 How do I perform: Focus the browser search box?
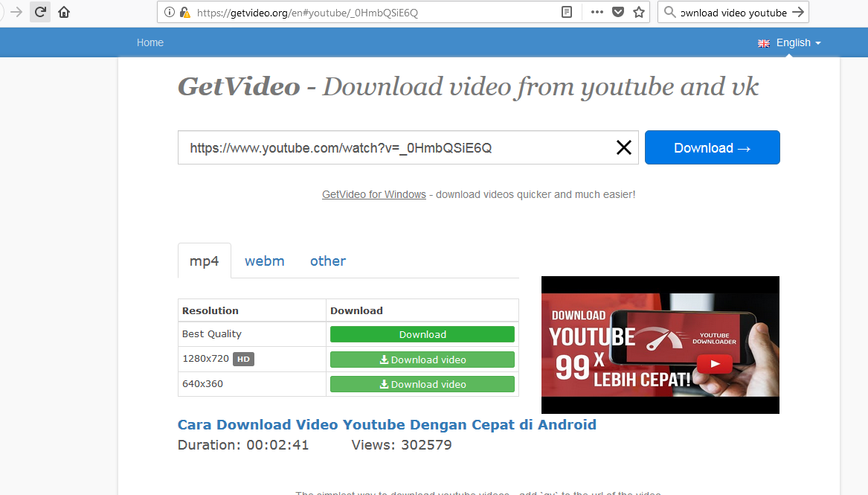pyautogui.click(x=733, y=12)
